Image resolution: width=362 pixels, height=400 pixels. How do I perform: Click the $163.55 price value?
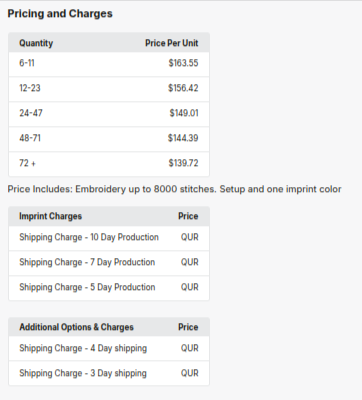pos(183,63)
